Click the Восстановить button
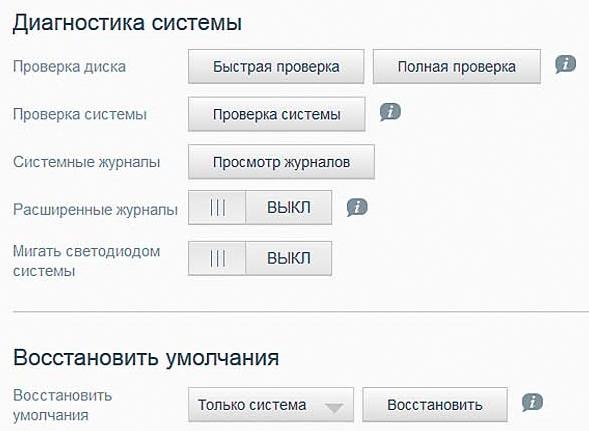The height and width of the screenshot is (431, 589). coord(435,405)
